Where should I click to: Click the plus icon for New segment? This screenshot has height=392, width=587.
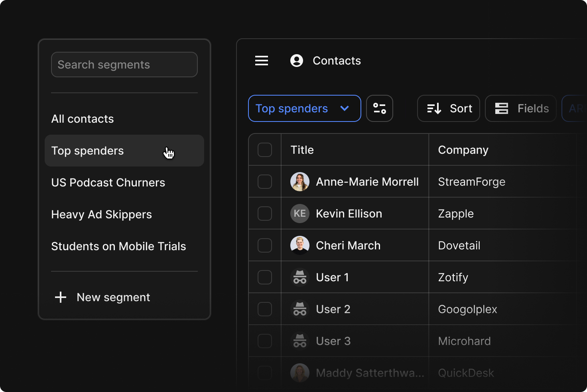coord(61,297)
